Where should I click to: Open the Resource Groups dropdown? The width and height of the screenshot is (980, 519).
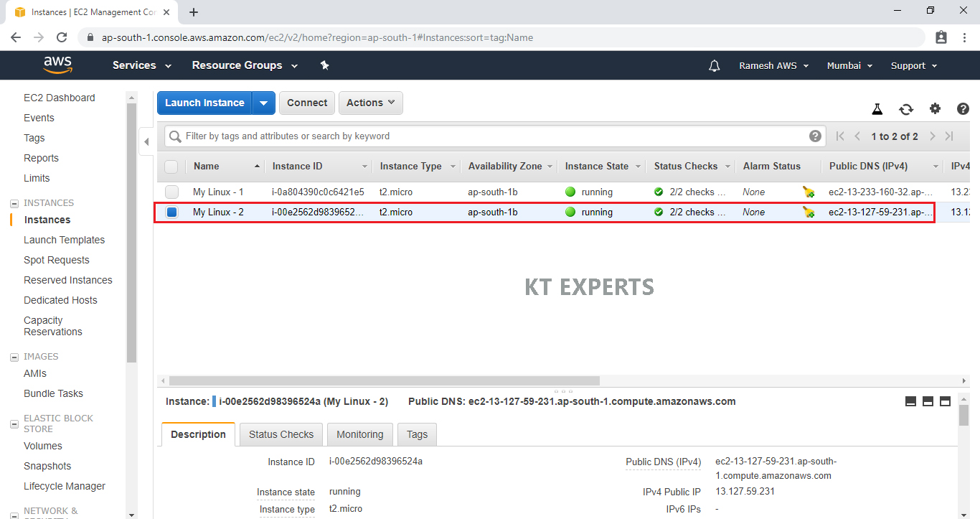(245, 65)
